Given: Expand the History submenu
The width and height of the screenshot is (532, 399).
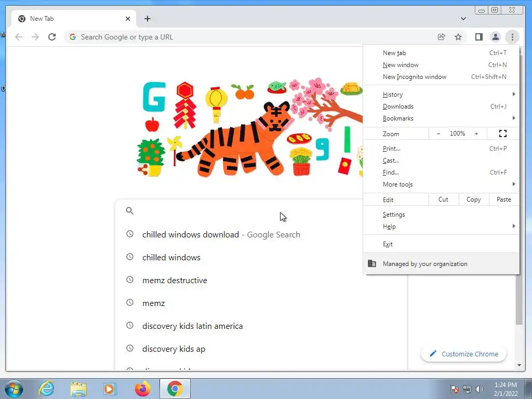Looking at the screenshot, I should pos(441,95).
